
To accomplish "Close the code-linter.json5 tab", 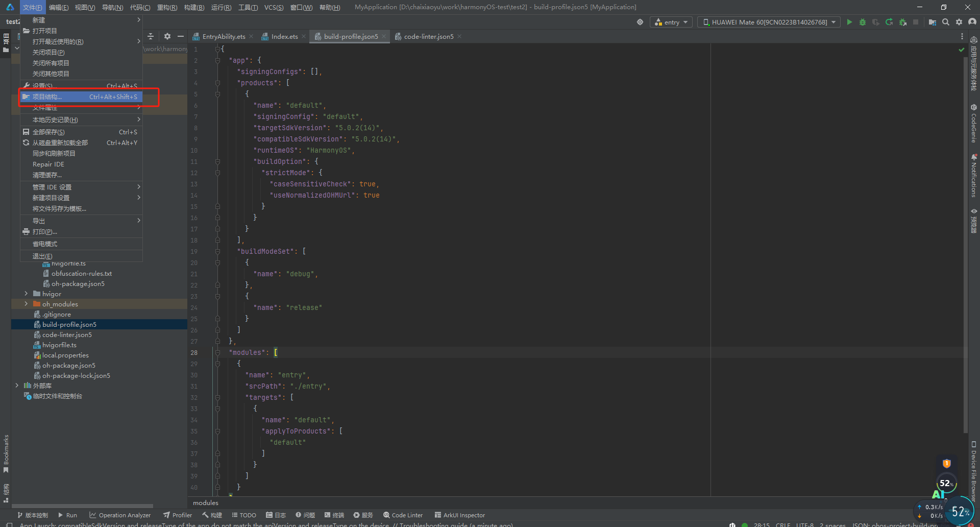I will tap(459, 36).
